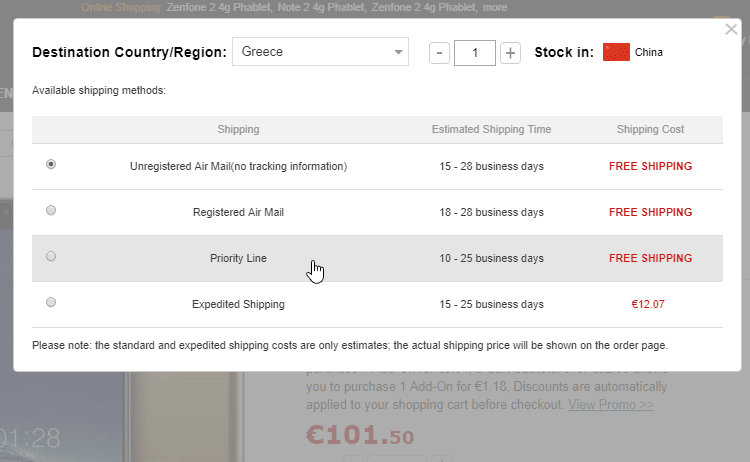
Task: Select the Unregistered Air Mail radio button
Action: tap(51, 165)
